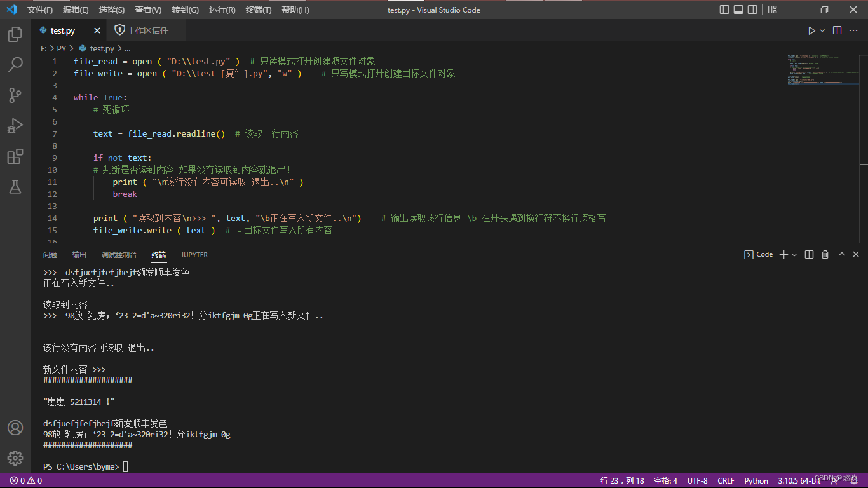Viewport: 868px width, 488px height.
Task: Change file encoding UTF-8
Action: [x=697, y=481]
